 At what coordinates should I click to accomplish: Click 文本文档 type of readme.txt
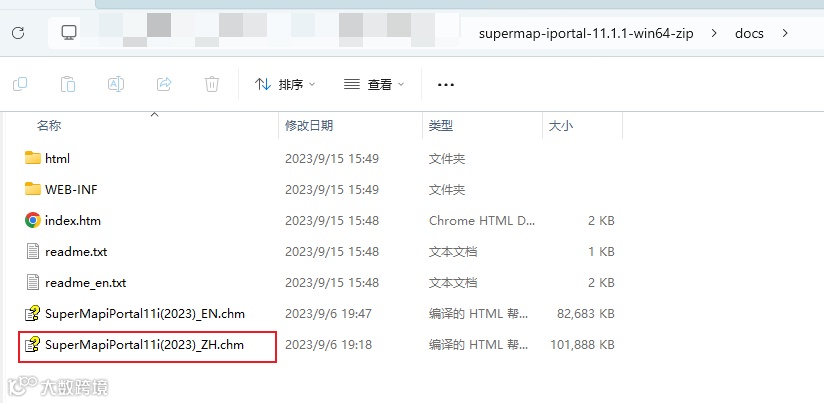453,252
